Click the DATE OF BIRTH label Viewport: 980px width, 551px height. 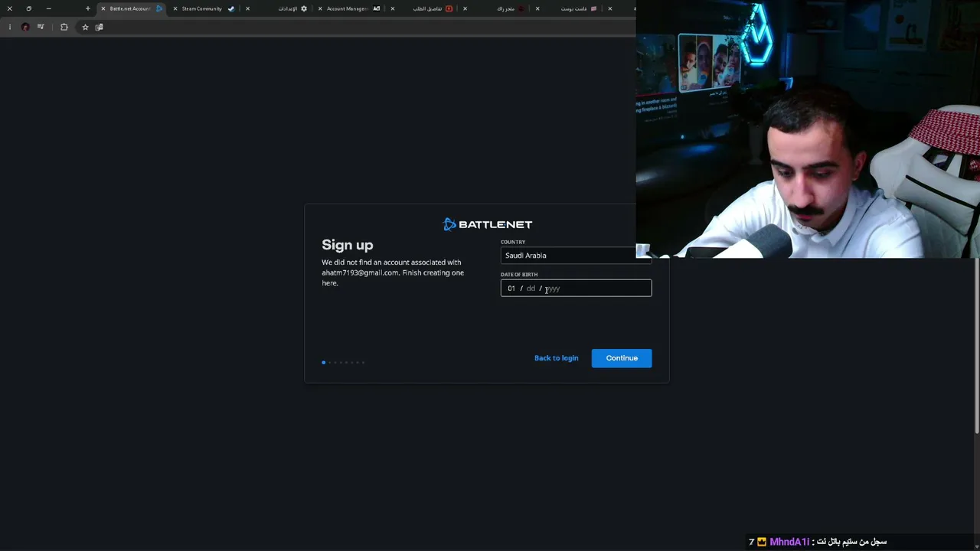(x=519, y=274)
